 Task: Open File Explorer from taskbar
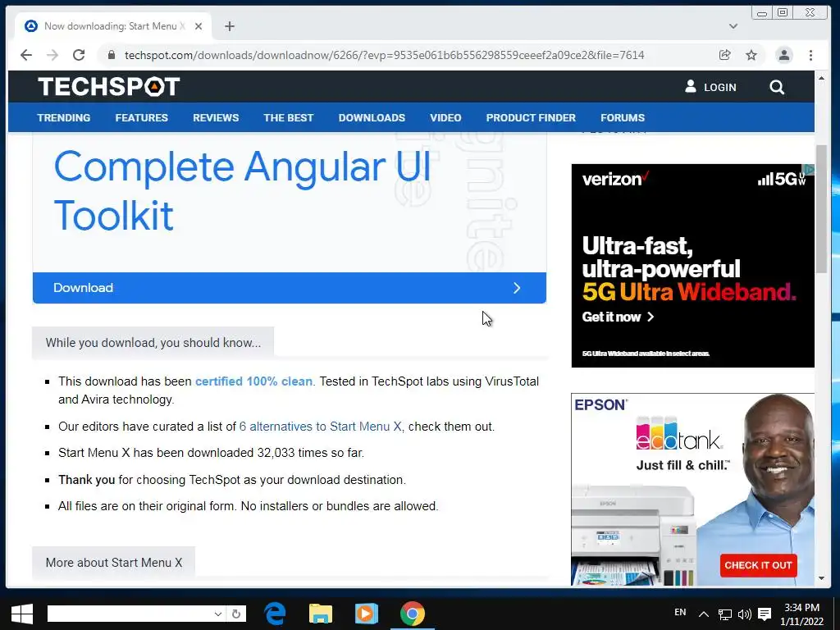(321, 614)
